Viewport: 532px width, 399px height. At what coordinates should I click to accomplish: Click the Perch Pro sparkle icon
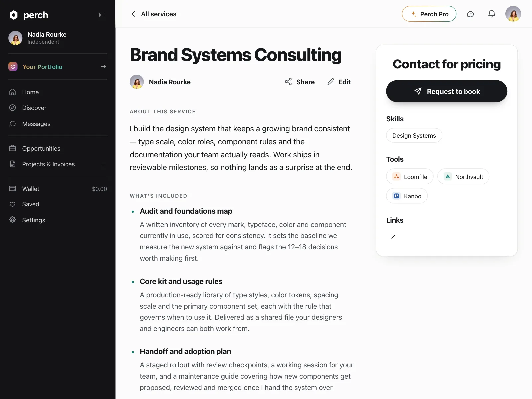click(x=414, y=14)
